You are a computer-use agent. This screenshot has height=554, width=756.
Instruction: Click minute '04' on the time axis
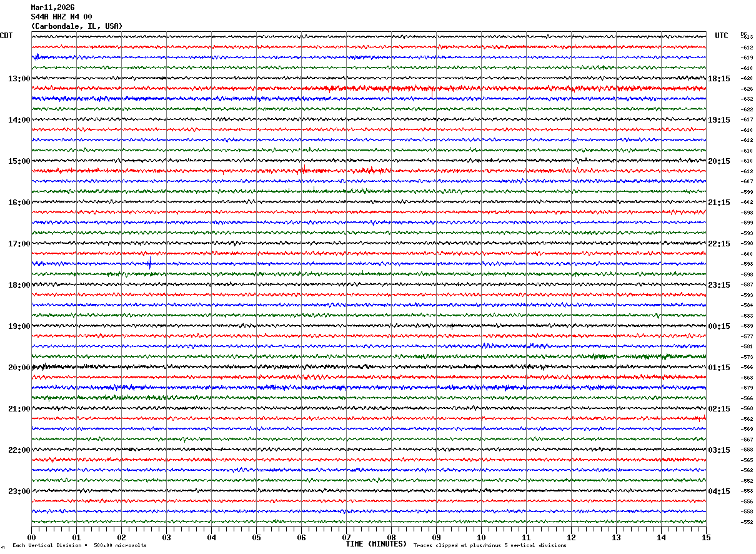[211, 537]
